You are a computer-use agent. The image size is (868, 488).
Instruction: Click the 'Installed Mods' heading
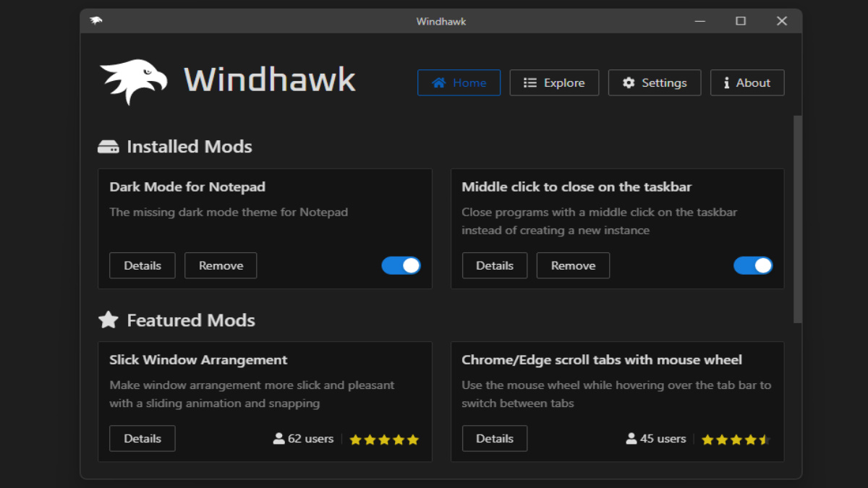click(190, 147)
